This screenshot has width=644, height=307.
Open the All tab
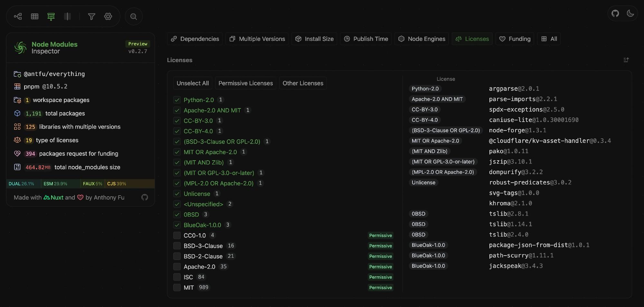pos(549,39)
